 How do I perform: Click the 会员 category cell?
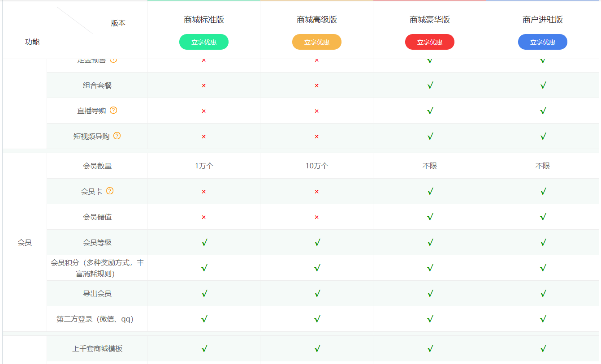[25, 243]
